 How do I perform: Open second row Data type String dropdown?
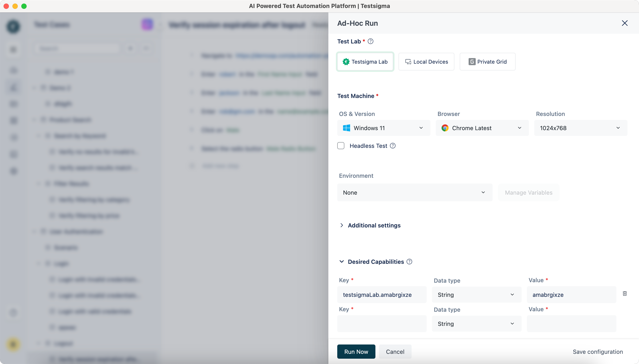tap(477, 323)
